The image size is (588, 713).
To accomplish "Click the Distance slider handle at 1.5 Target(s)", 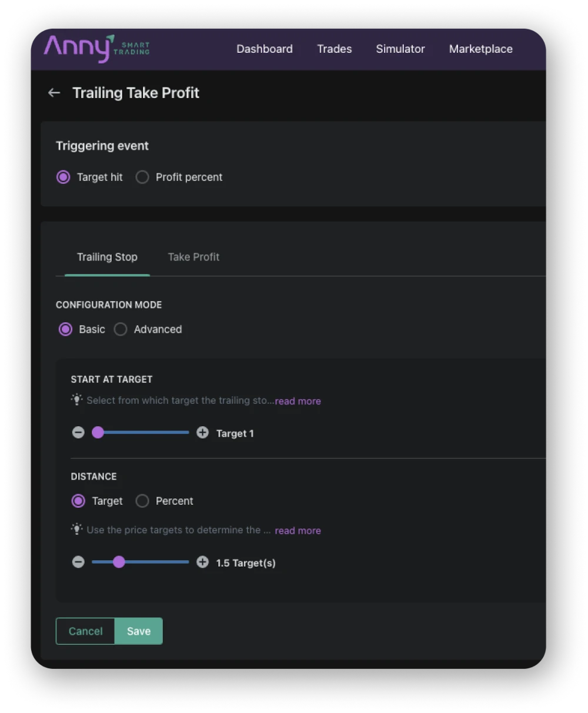I will (x=119, y=562).
